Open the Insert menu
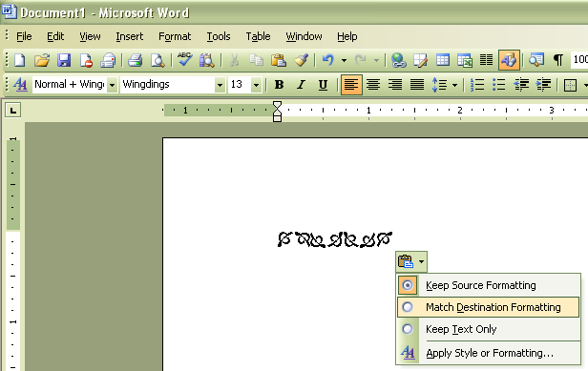The width and height of the screenshot is (588, 371). coord(130,36)
